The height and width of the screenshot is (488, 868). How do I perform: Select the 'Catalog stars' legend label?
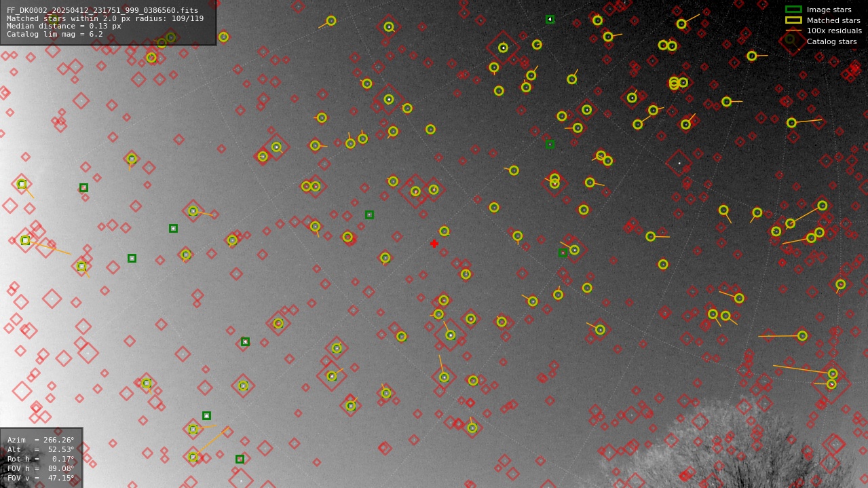tap(831, 41)
